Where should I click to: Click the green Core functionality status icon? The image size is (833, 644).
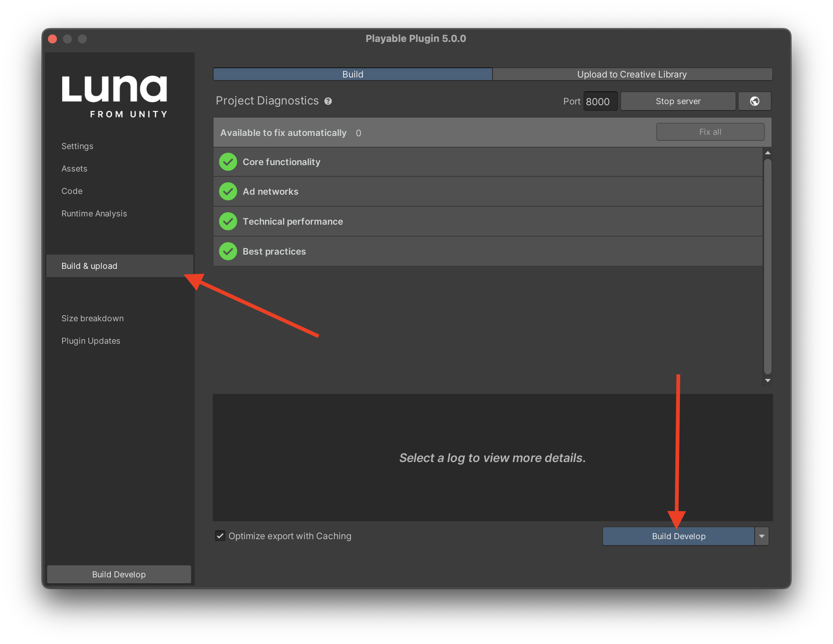[x=228, y=161]
